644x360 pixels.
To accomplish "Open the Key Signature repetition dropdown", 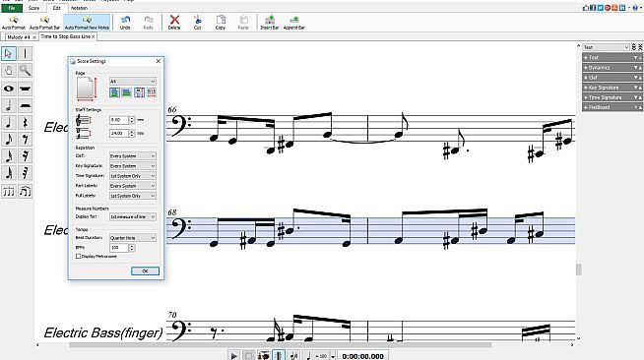I will coord(133,166).
